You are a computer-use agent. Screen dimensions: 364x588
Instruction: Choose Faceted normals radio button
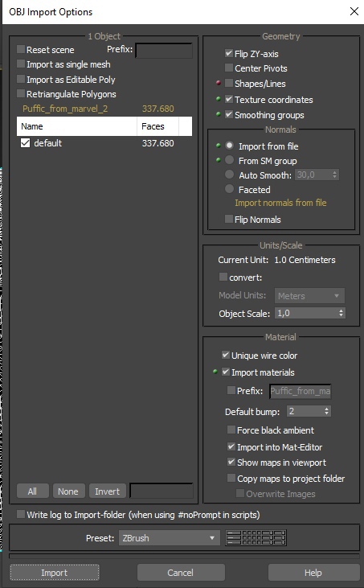point(229,189)
